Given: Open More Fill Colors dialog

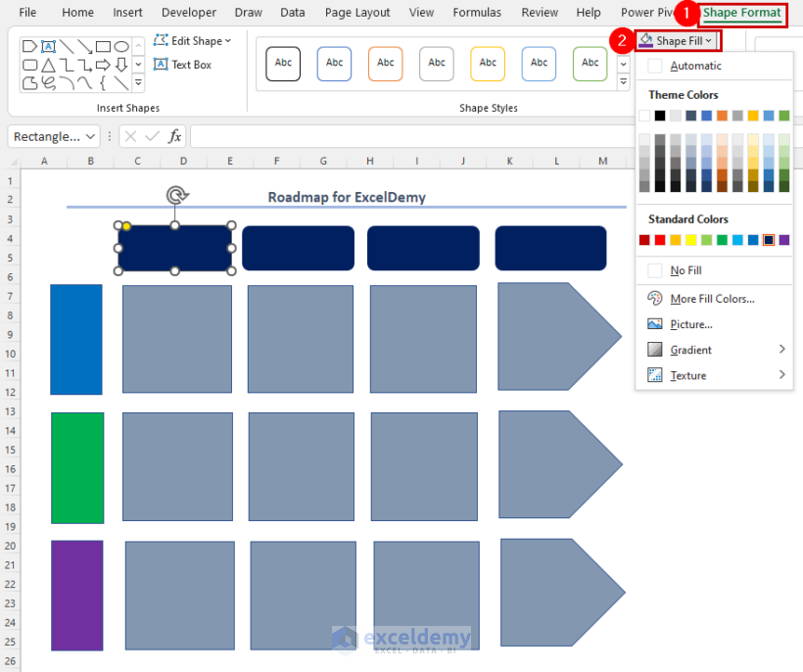Looking at the screenshot, I should [x=714, y=299].
